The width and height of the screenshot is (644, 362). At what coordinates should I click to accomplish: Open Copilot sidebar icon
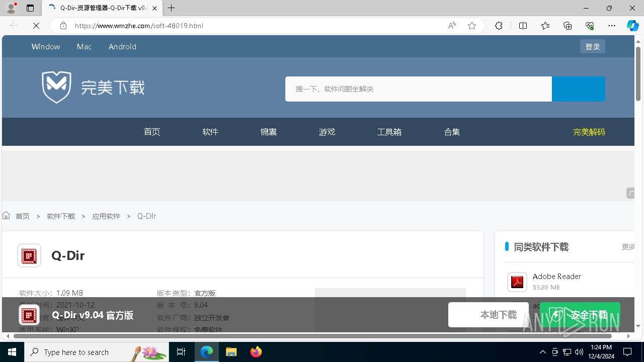tap(633, 26)
